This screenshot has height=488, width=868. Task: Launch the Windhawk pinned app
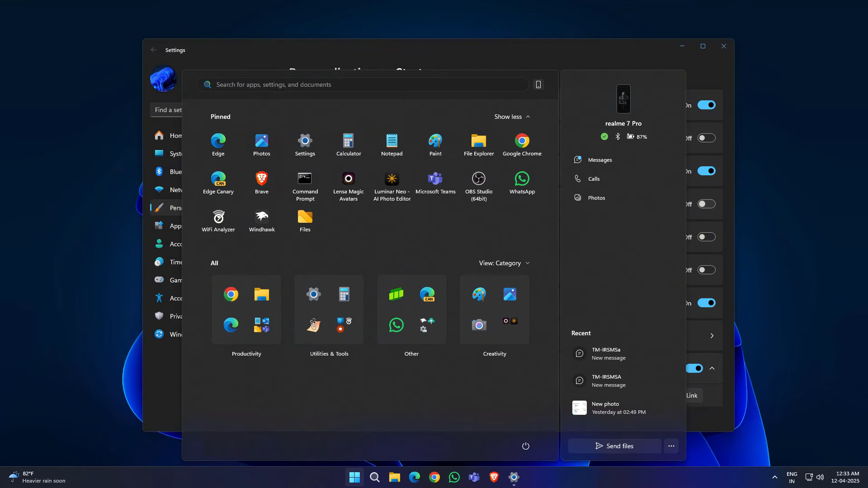261,217
